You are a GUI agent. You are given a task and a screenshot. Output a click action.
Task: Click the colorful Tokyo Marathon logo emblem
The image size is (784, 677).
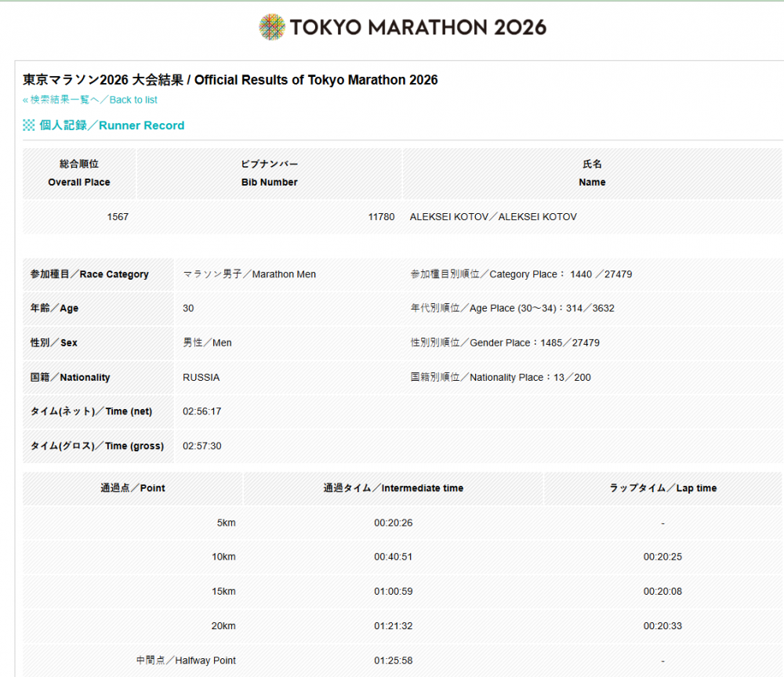(272, 27)
